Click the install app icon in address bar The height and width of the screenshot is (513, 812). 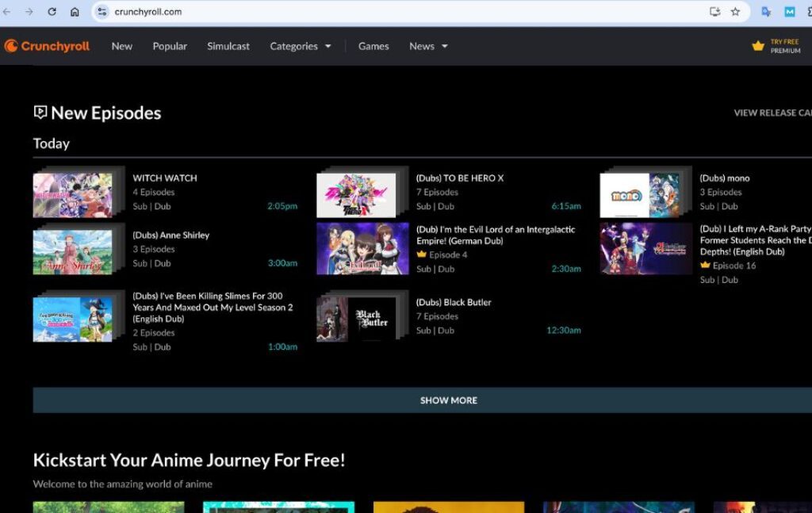714,12
